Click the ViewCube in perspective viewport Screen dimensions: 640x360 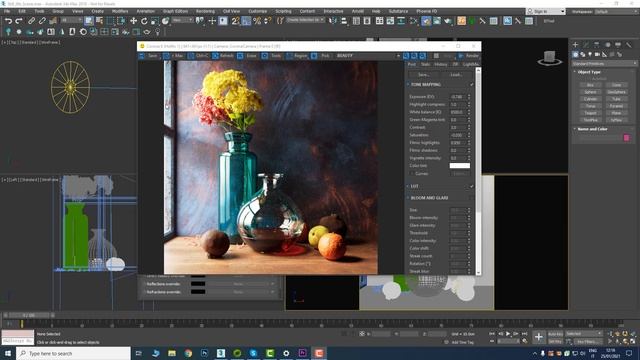click(x=549, y=58)
